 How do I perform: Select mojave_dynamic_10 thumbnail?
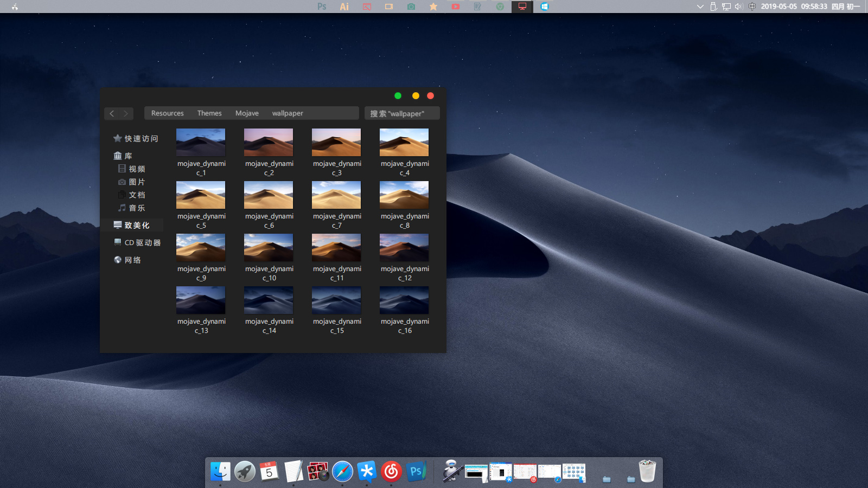[x=269, y=247]
